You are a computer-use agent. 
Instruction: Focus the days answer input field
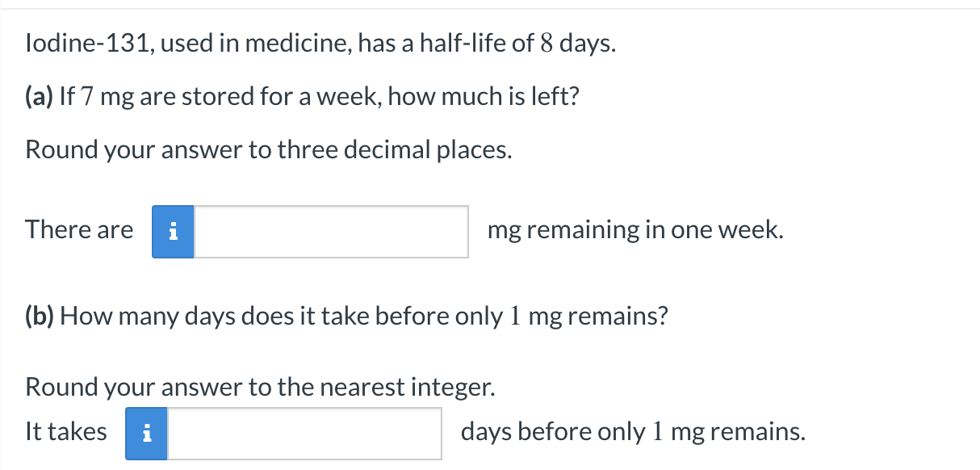tap(304, 434)
